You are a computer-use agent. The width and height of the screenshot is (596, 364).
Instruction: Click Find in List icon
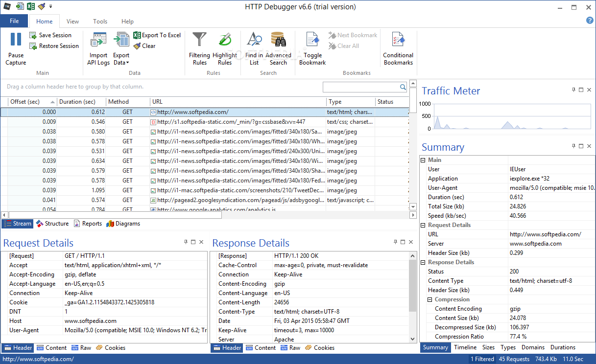(x=254, y=40)
